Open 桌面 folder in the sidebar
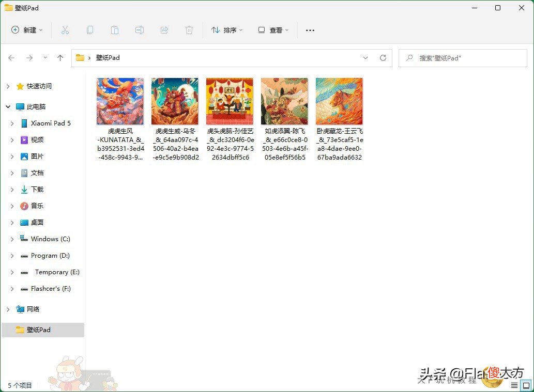 click(x=37, y=222)
